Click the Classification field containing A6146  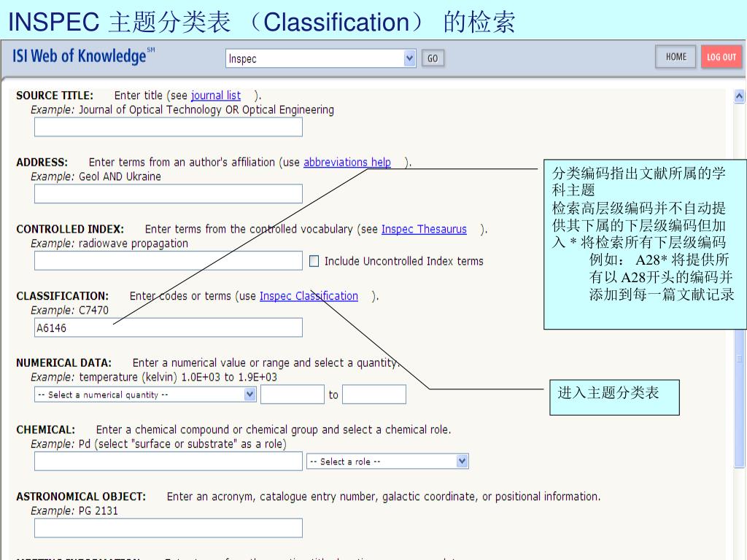click(x=169, y=327)
